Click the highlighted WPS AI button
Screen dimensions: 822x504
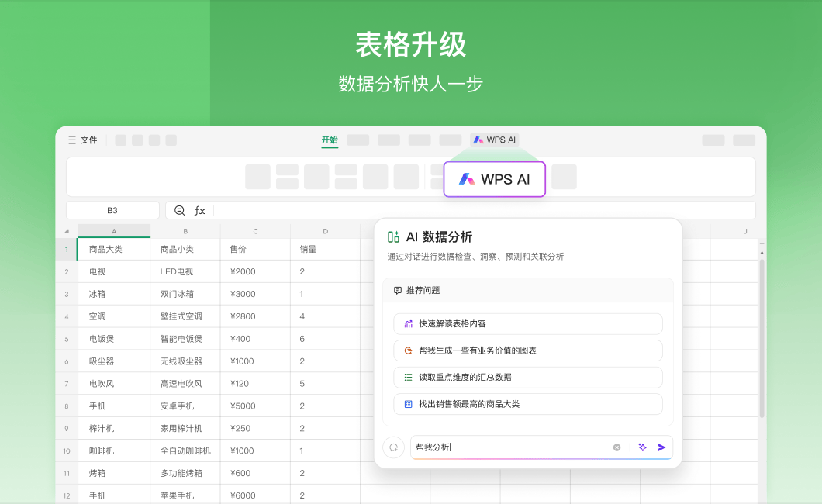[x=495, y=178]
